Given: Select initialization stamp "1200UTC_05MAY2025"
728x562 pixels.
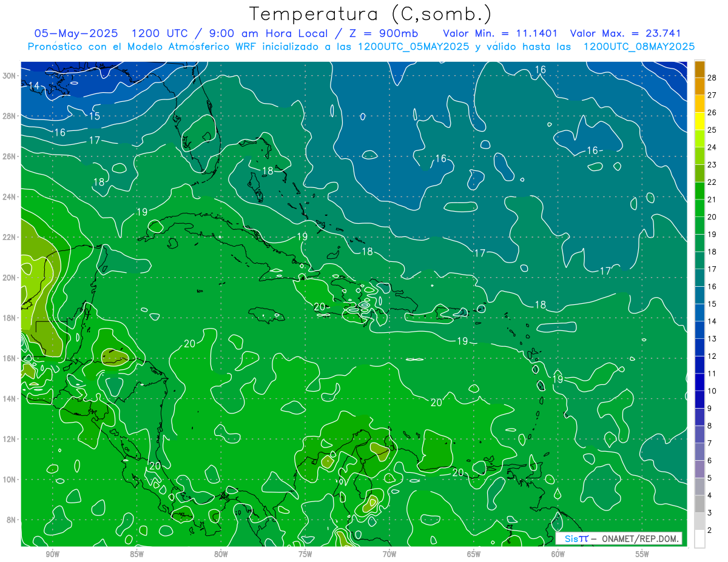Looking at the screenshot, I should [413, 47].
